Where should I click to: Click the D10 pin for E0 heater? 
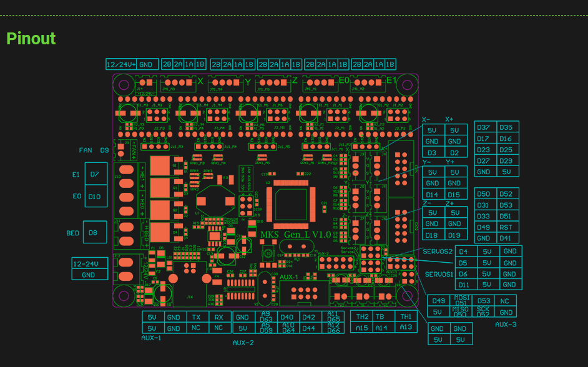pyautogui.click(x=95, y=197)
